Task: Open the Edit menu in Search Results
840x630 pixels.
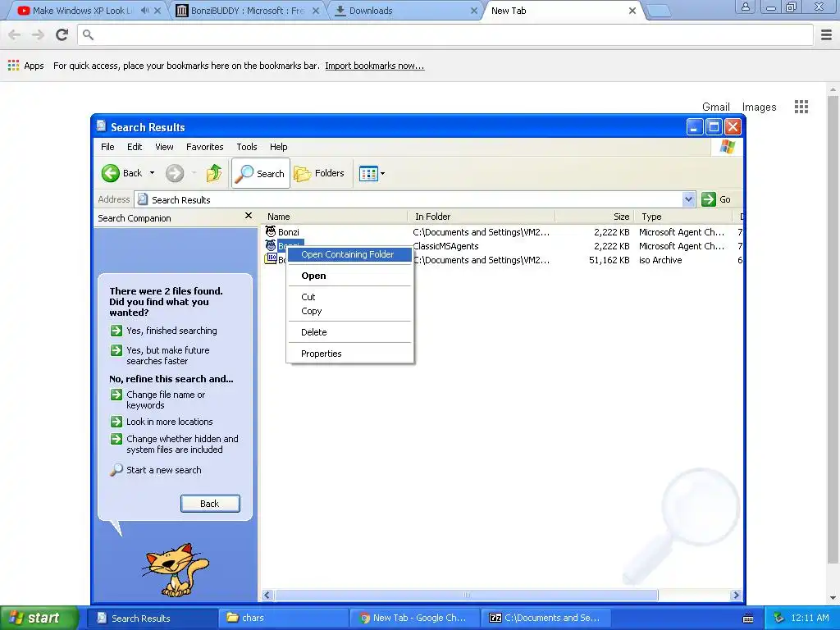Action: 135,147
